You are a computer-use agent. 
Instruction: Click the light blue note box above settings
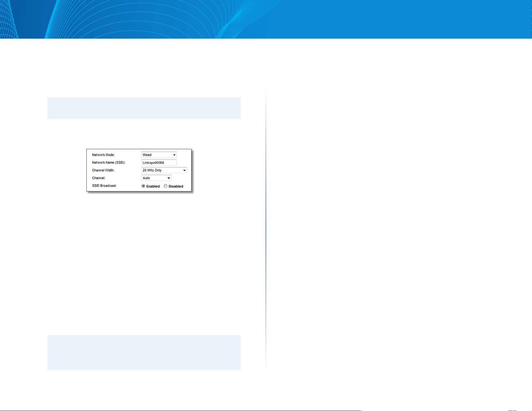[144, 108]
